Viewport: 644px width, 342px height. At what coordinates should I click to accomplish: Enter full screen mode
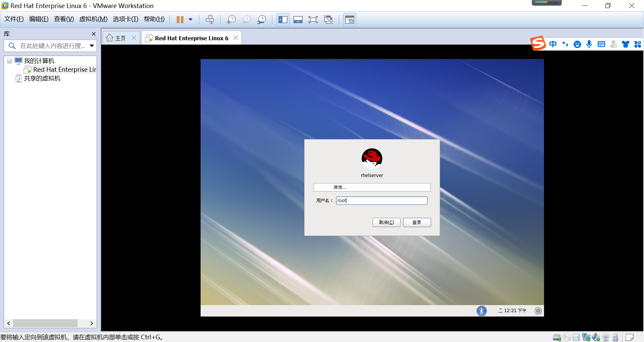(x=313, y=19)
